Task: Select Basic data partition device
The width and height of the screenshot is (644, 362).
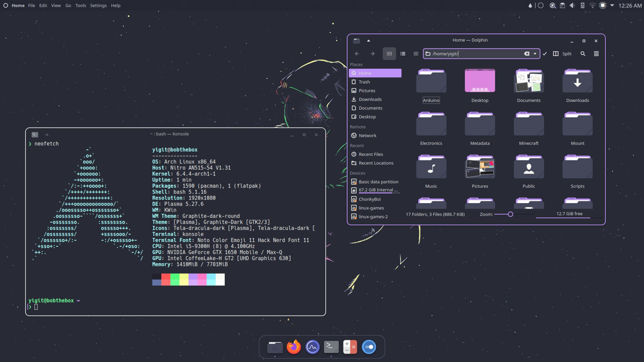Action: [375, 182]
